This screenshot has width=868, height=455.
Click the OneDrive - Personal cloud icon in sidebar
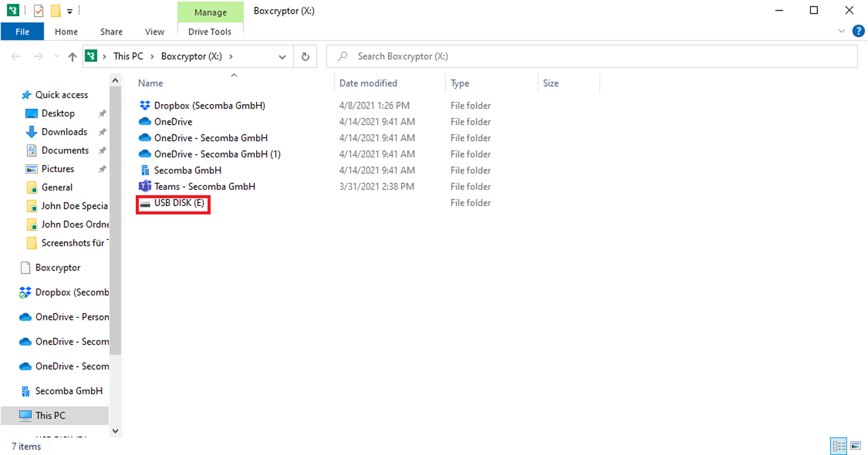click(x=25, y=317)
